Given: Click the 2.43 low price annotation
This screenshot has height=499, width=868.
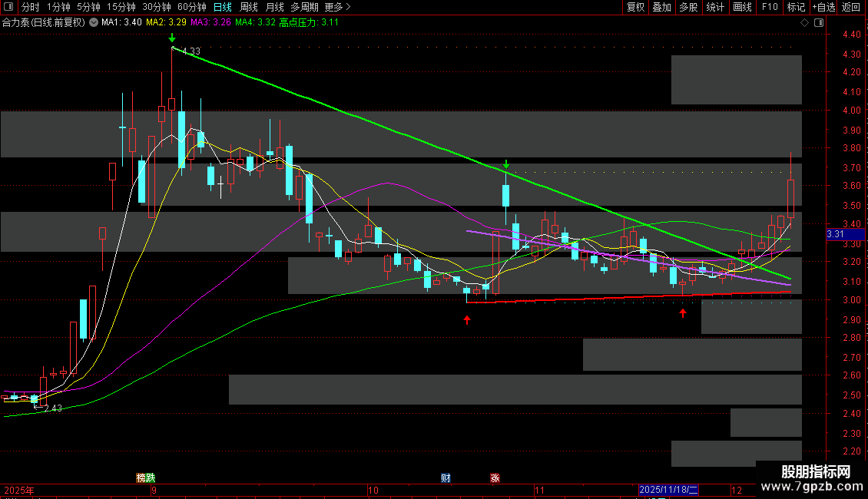Looking at the screenshot, I should click(x=53, y=408).
